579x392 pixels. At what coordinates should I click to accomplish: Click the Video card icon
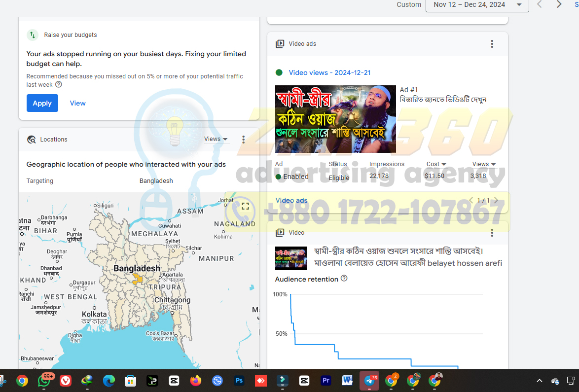[280, 233]
